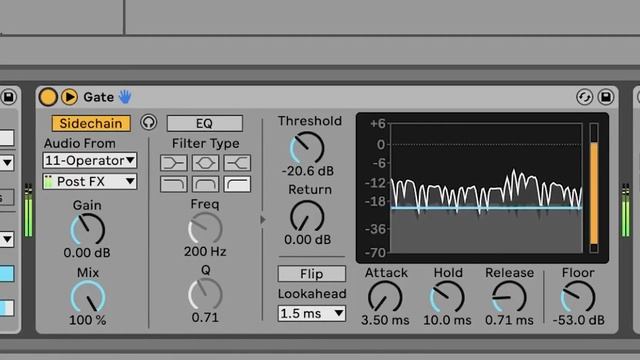Click the 200 Hz frequency value
The height and width of the screenshot is (360, 640).
(x=205, y=251)
